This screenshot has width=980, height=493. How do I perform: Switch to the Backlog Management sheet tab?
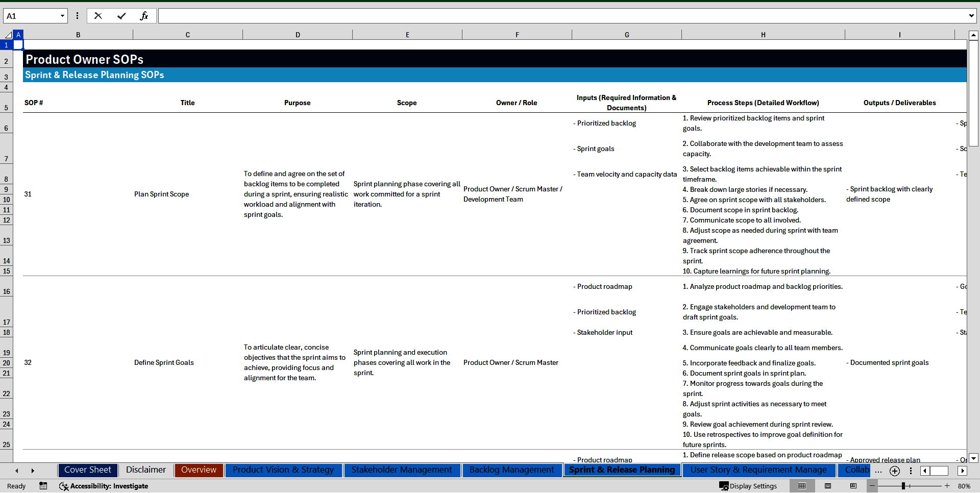[512, 470]
